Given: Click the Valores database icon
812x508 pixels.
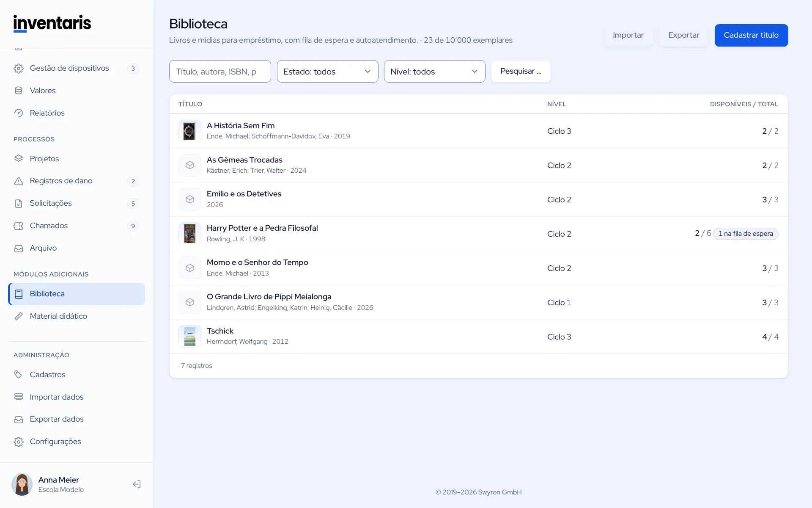Looking at the screenshot, I should (19, 91).
